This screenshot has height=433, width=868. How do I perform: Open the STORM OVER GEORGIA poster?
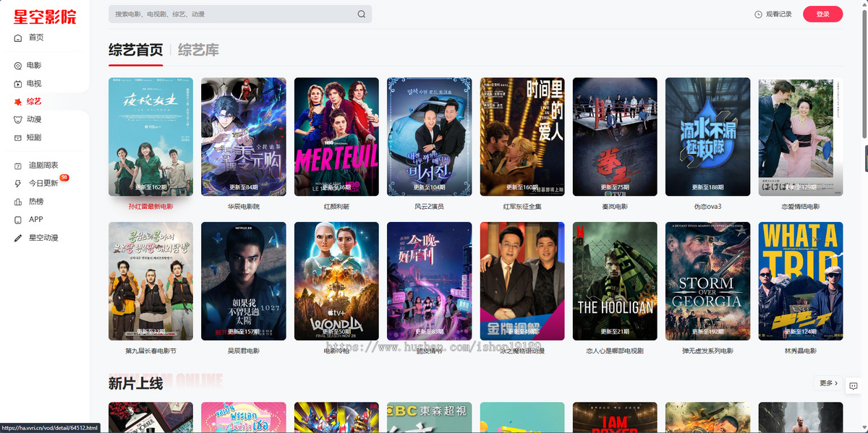[707, 281]
